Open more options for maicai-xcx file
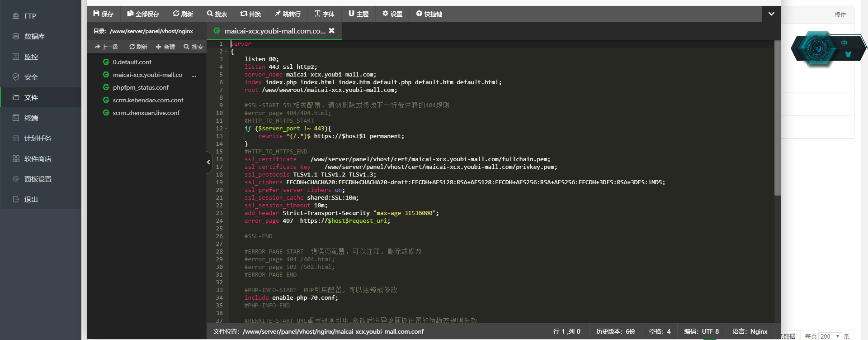This screenshot has height=340, width=868. pos(194,75)
